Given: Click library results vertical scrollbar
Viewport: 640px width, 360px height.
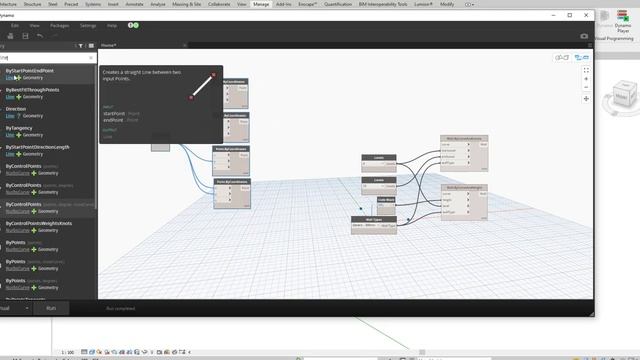Looking at the screenshot, I should (x=96, y=138).
